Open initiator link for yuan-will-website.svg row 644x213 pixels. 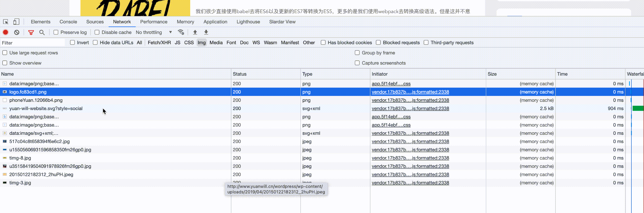pos(410,108)
